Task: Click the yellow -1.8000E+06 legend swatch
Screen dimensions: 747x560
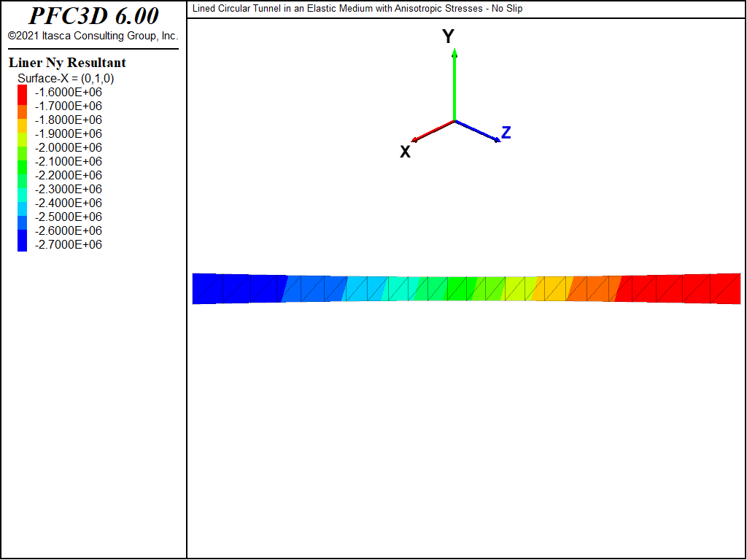Action: point(23,125)
